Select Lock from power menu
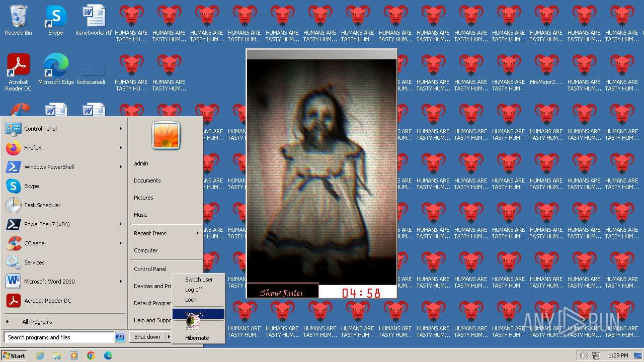The height and width of the screenshot is (362, 644). pos(198,300)
